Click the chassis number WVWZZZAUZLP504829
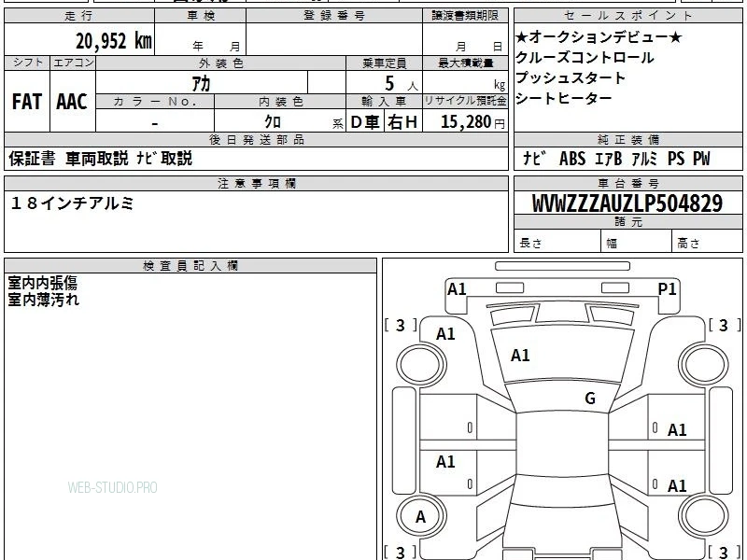The width and height of the screenshot is (747, 560). pyautogui.click(x=627, y=203)
